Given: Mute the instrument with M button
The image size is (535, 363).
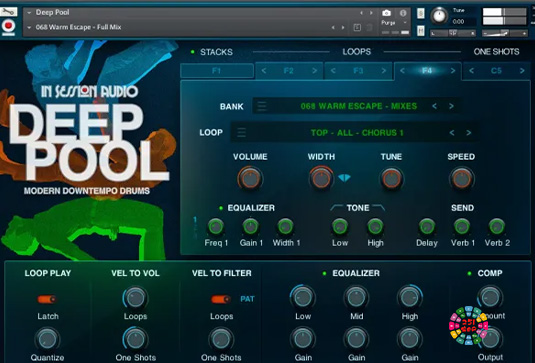Looking at the screenshot, I should (421, 30).
